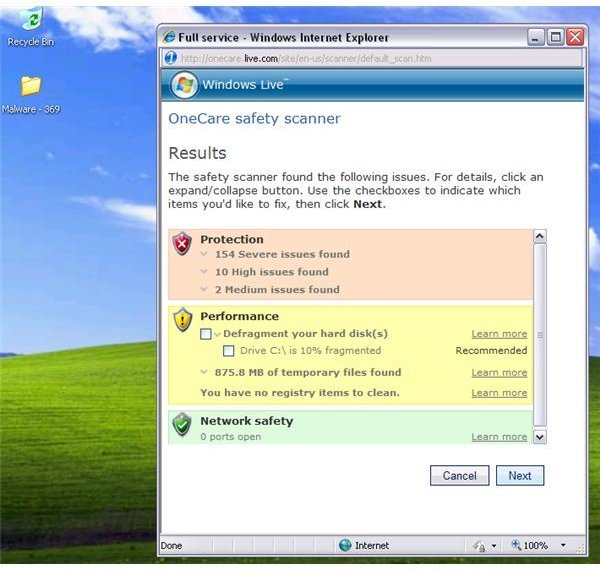
Task: Open Learn more for temporary files
Action: click(x=499, y=373)
